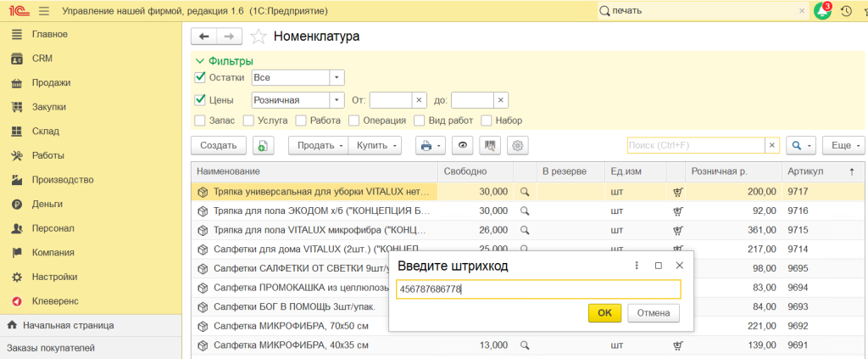
Task: Go to Начальная страница tab
Action: coord(91,325)
